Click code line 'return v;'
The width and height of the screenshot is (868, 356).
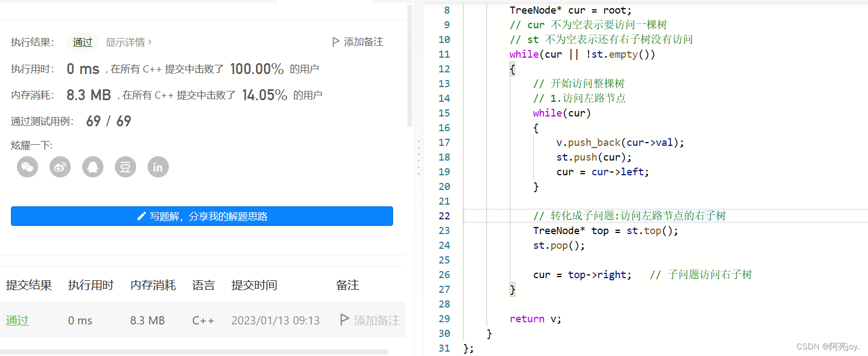(535, 319)
